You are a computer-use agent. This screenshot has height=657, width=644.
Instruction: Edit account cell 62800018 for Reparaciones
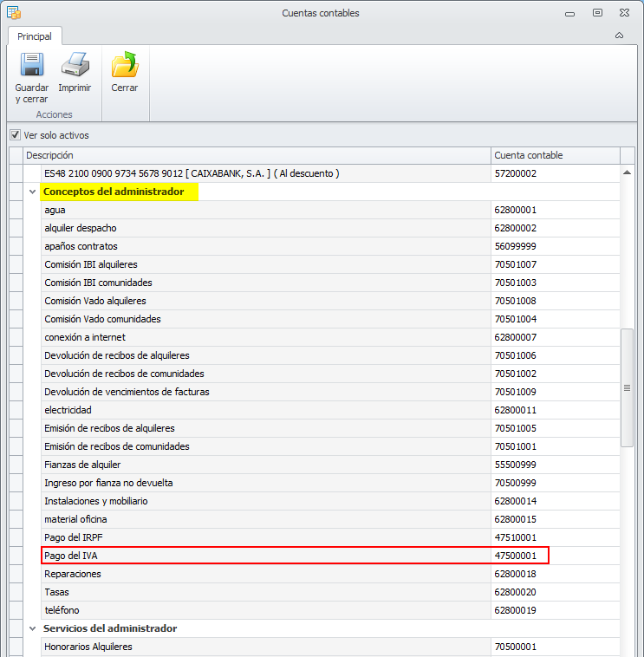pyautogui.click(x=556, y=575)
